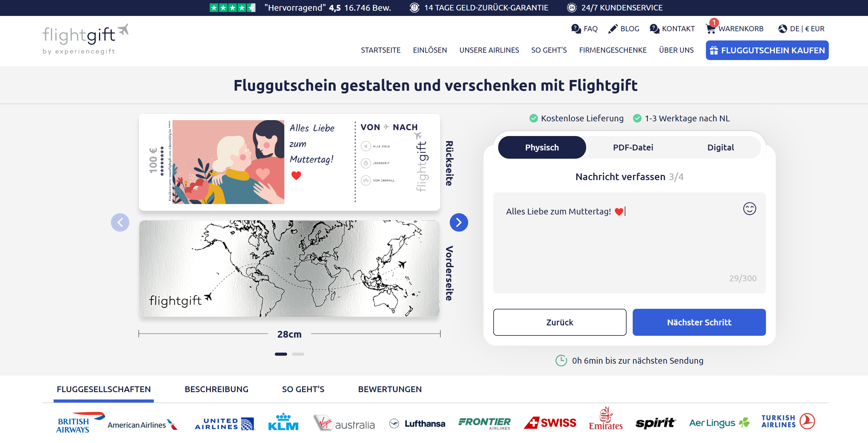Click the Nächster Schritt button
This screenshot has width=868, height=443.
(699, 322)
